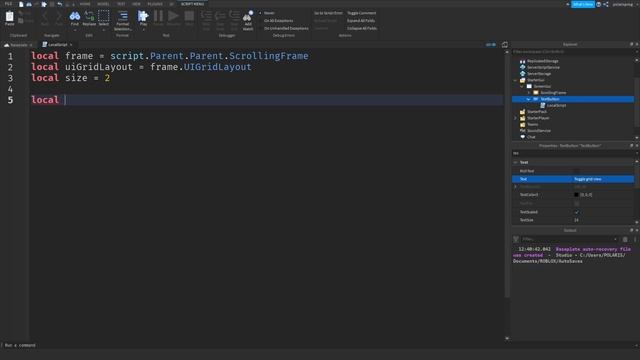Viewport: 640px width, 360px height.
Task: Click the Replace tool icon
Action: [89, 16]
